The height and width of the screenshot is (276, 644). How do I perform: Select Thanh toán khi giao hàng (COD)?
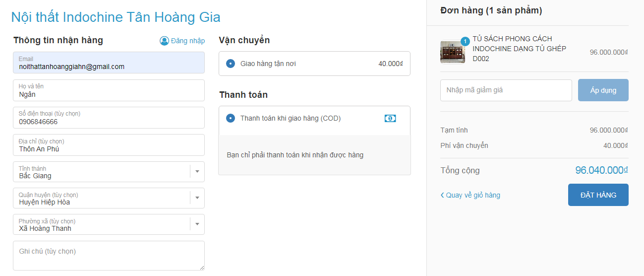231,118
